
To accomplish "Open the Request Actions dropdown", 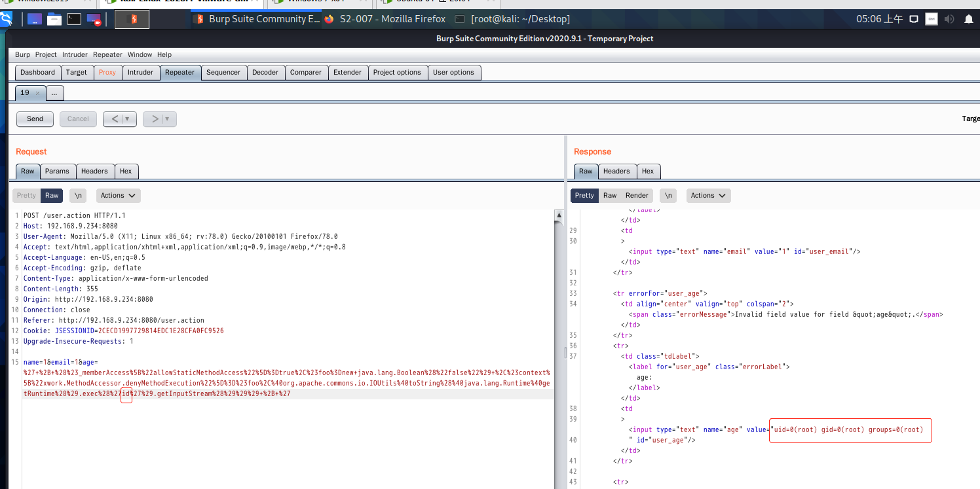I will point(119,195).
